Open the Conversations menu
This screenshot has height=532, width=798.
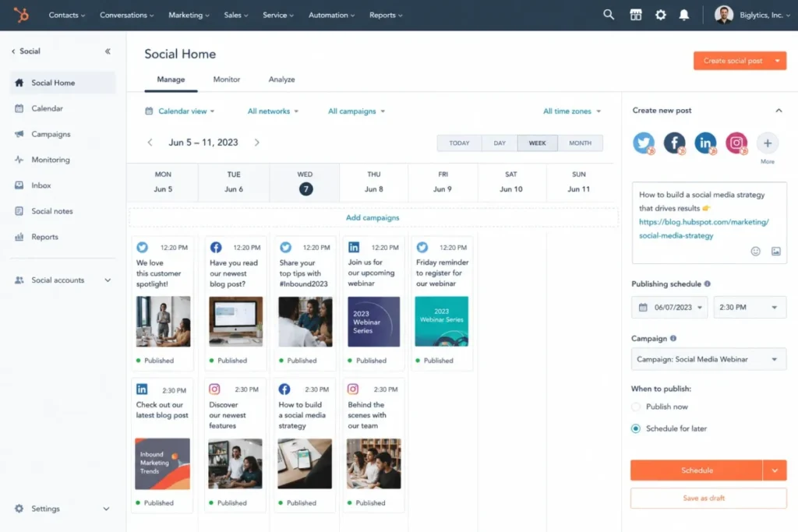[127, 15]
